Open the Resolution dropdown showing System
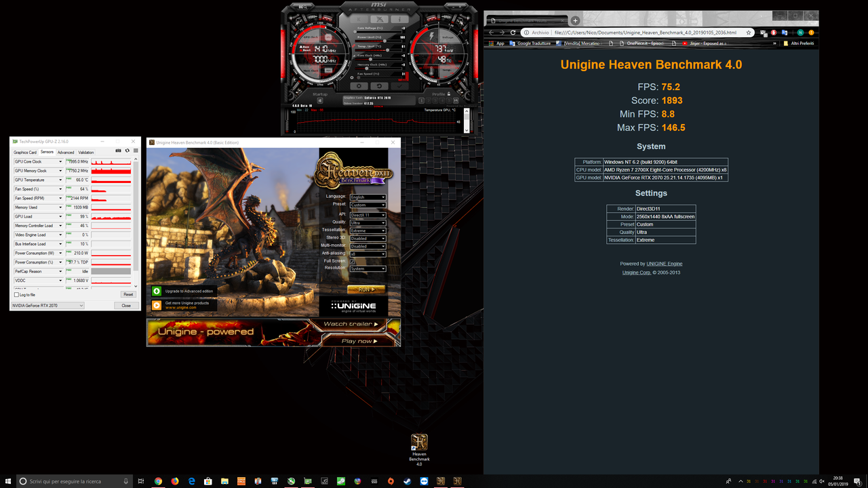The width and height of the screenshot is (868, 488). click(x=368, y=268)
